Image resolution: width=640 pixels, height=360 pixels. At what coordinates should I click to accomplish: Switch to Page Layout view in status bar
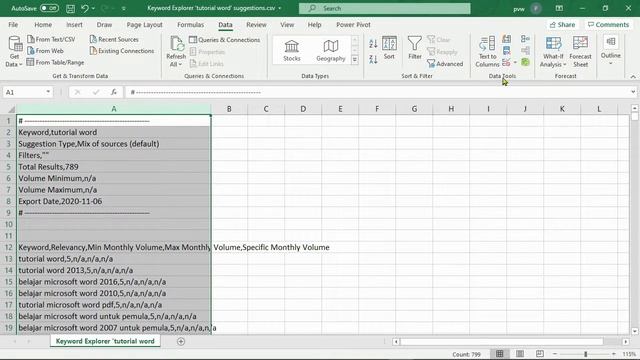click(520, 354)
